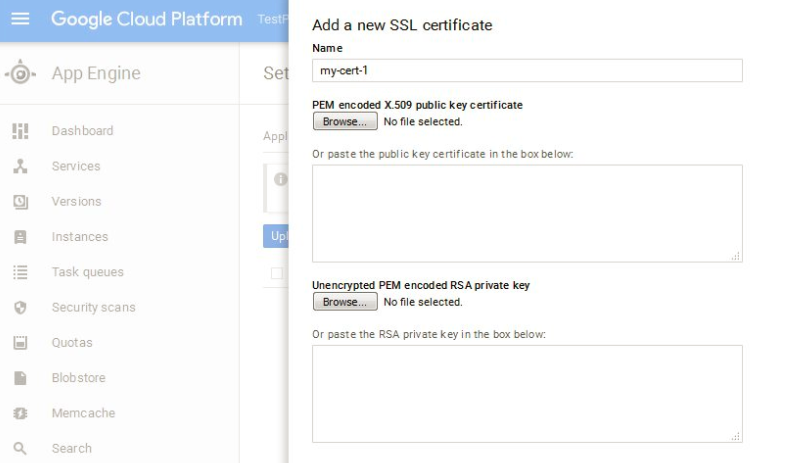Focus the certificate Name input field

(x=527, y=70)
